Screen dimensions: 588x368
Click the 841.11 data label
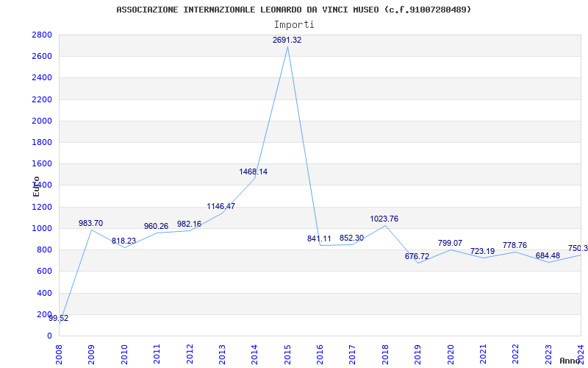319,238
